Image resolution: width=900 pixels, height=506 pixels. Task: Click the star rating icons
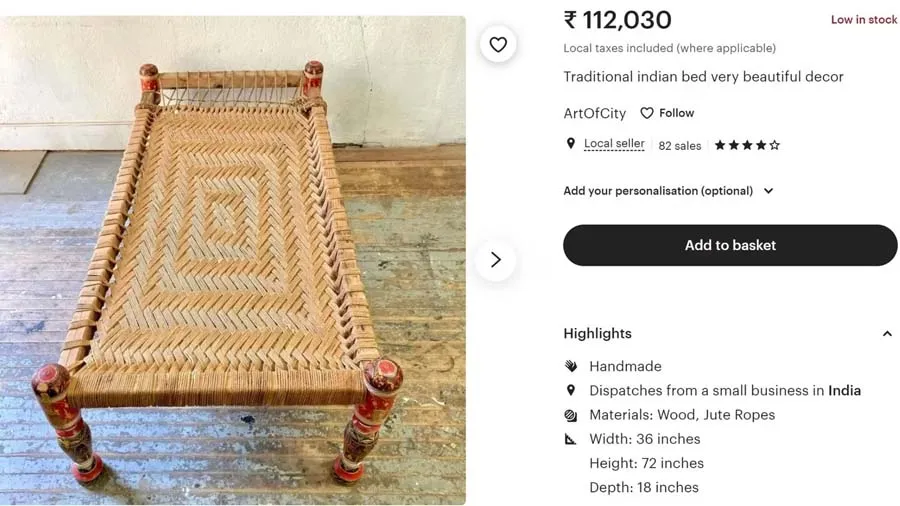pos(747,145)
